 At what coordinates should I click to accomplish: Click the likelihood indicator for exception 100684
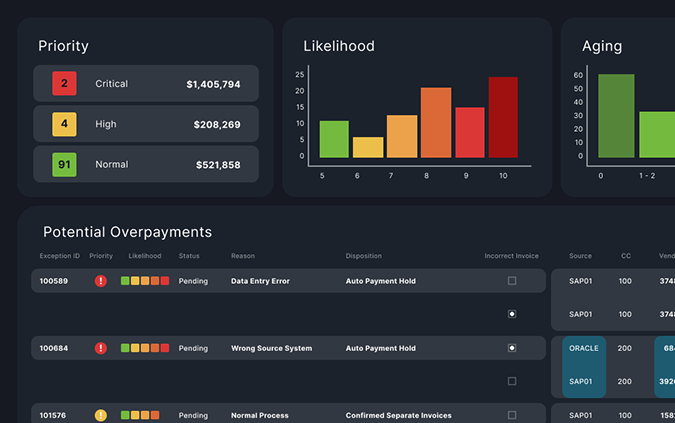point(145,348)
